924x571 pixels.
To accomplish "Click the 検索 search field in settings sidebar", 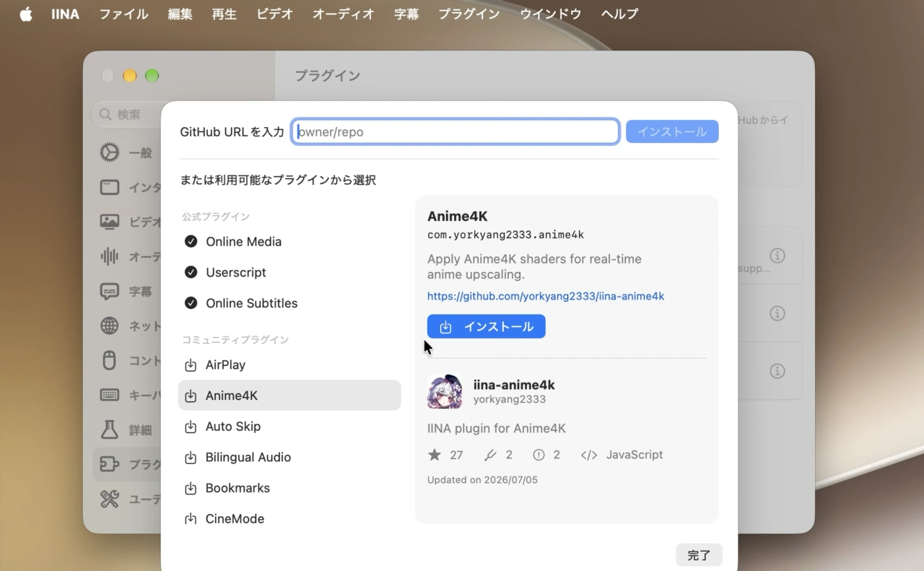I will click(x=127, y=114).
